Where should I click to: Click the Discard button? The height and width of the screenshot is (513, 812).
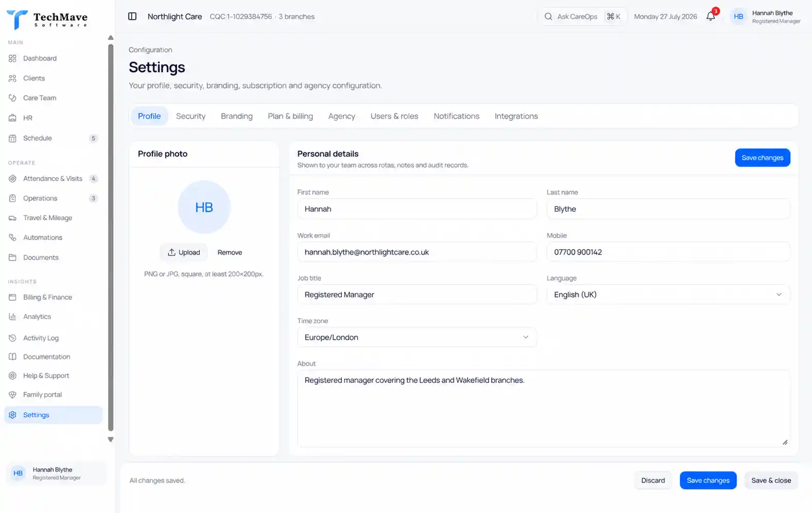(653, 481)
